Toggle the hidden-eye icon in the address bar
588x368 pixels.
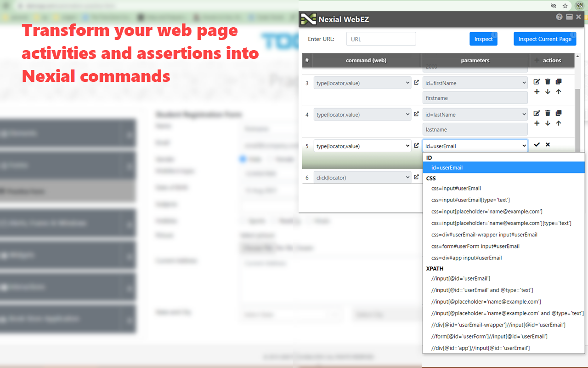pyautogui.click(x=554, y=6)
